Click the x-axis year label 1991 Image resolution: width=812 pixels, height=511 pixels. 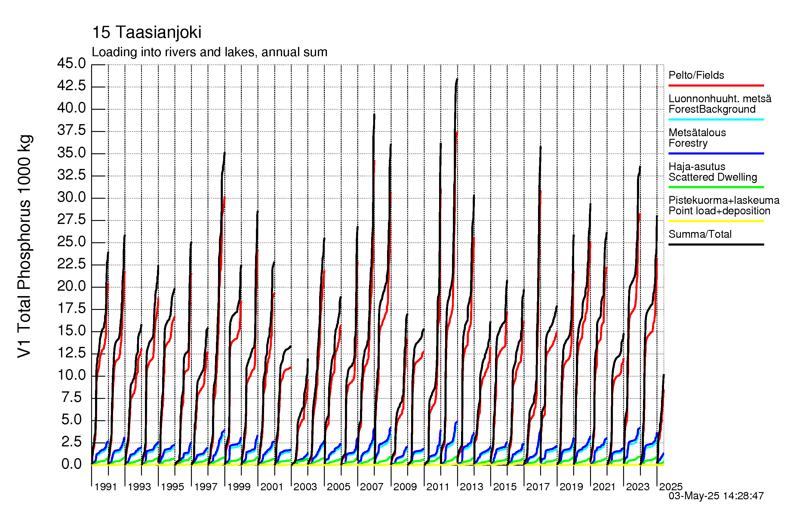106,487
